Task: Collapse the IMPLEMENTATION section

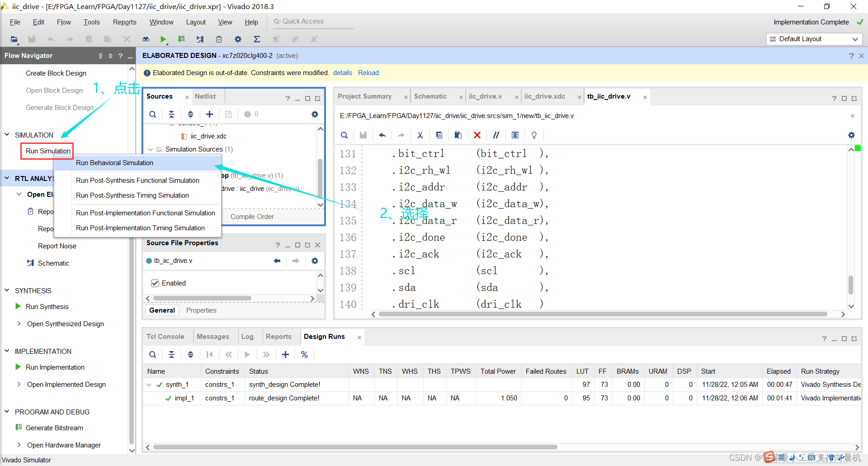Action: pos(7,351)
